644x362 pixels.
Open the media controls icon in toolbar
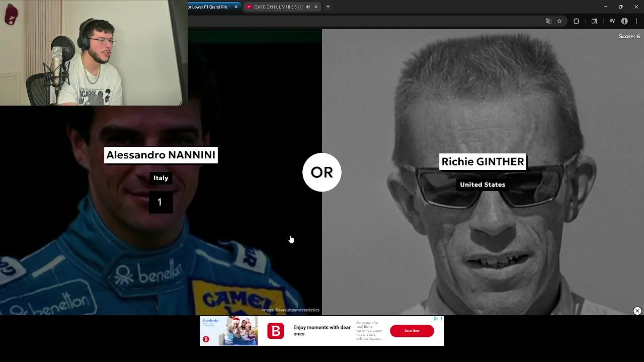[x=612, y=21]
